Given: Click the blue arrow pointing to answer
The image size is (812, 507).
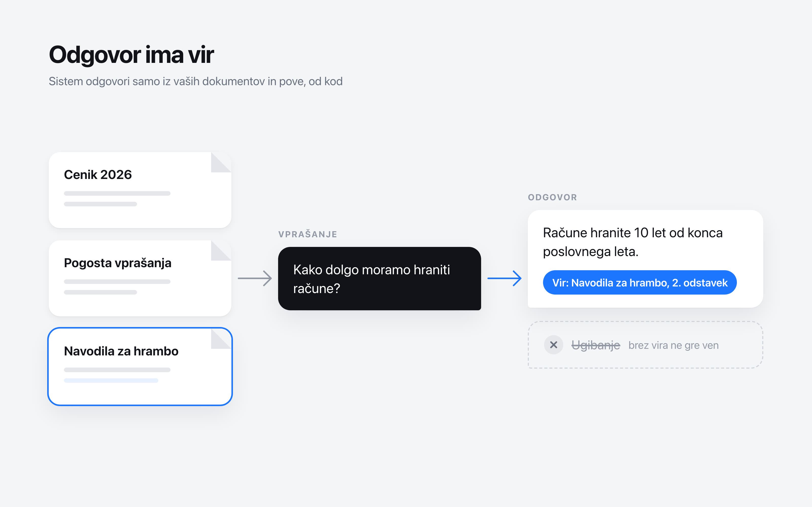Looking at the screenshot, I should [x=504, y=278].
